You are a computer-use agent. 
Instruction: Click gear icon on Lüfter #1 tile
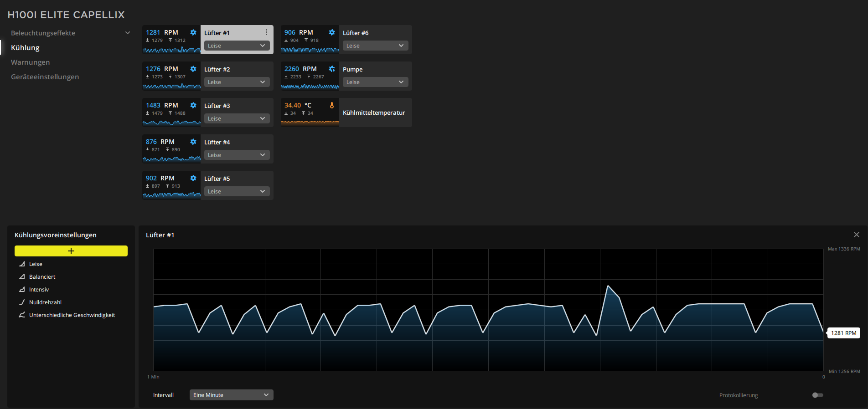(x=193, y=32)
